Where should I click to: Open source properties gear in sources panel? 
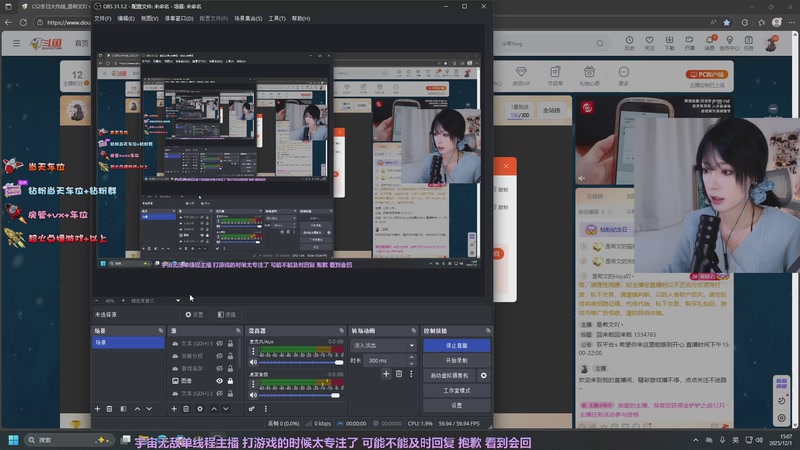point(200,409)
